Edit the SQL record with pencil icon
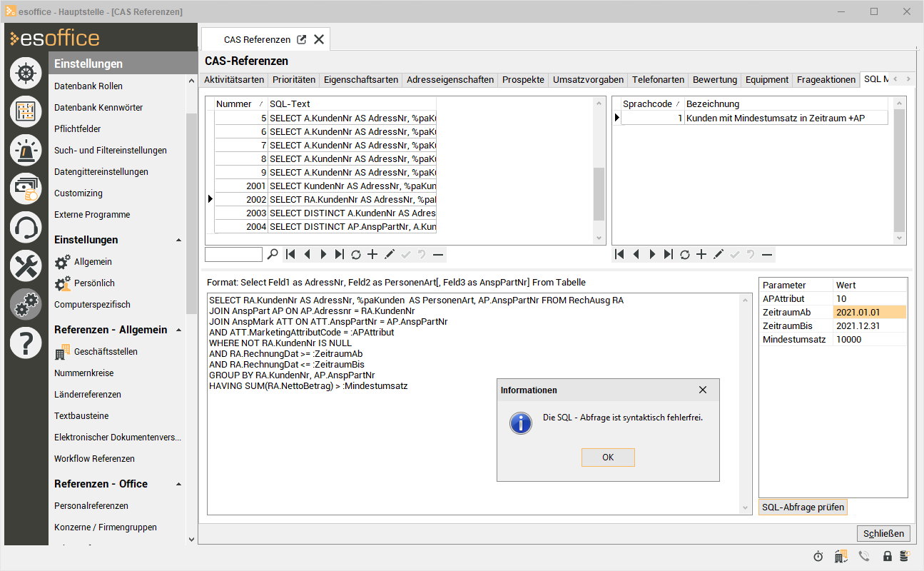 (x=389, y=254)
